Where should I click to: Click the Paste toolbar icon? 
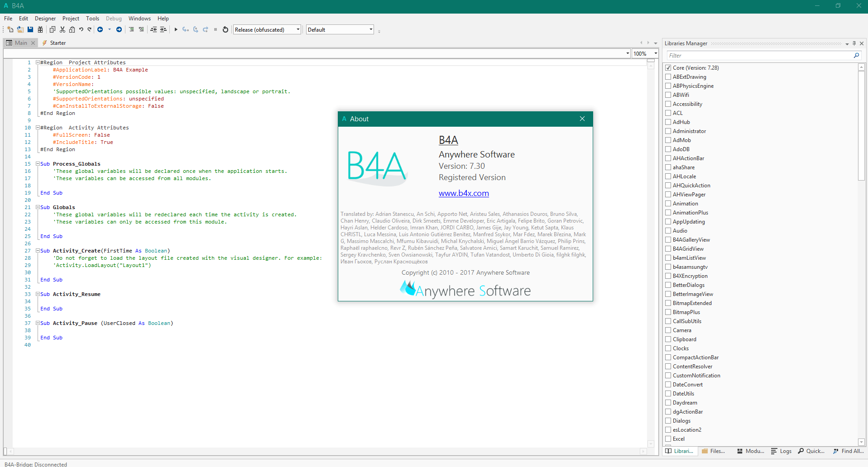(x=72, y=29)
